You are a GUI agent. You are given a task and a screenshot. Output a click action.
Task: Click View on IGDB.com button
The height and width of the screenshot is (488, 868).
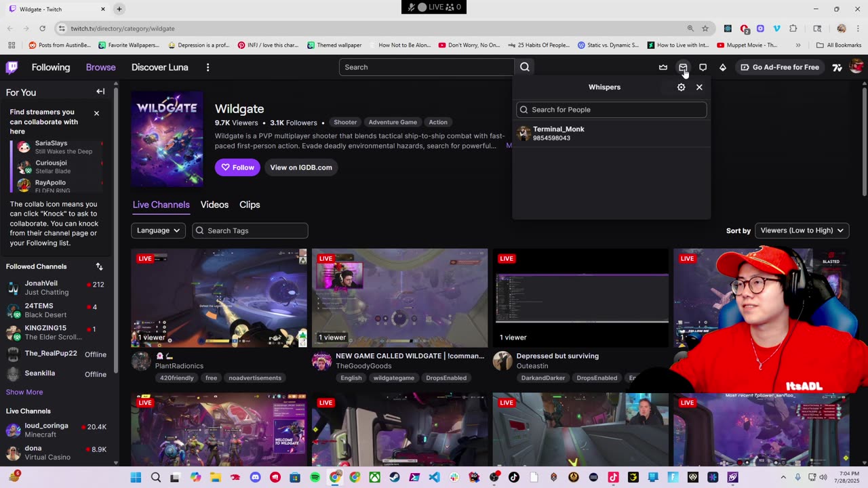[x=301, y=167]
